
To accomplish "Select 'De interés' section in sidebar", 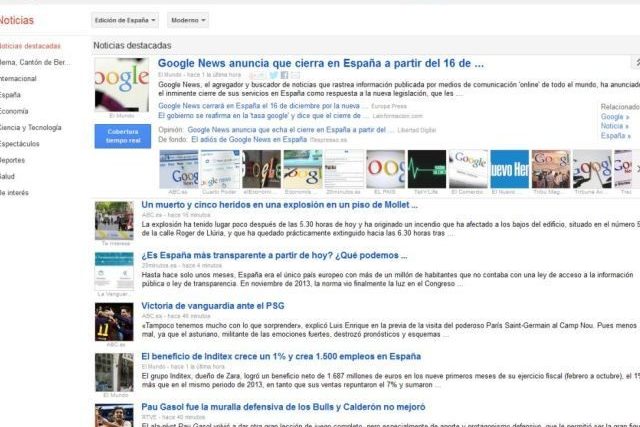I will click(x=14, y=193).
